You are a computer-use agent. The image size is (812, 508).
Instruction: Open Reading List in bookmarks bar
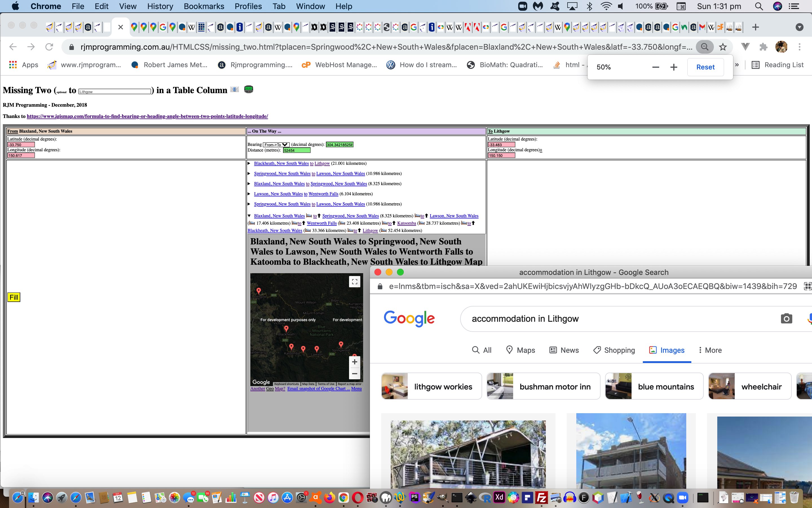tap(778, 65)
